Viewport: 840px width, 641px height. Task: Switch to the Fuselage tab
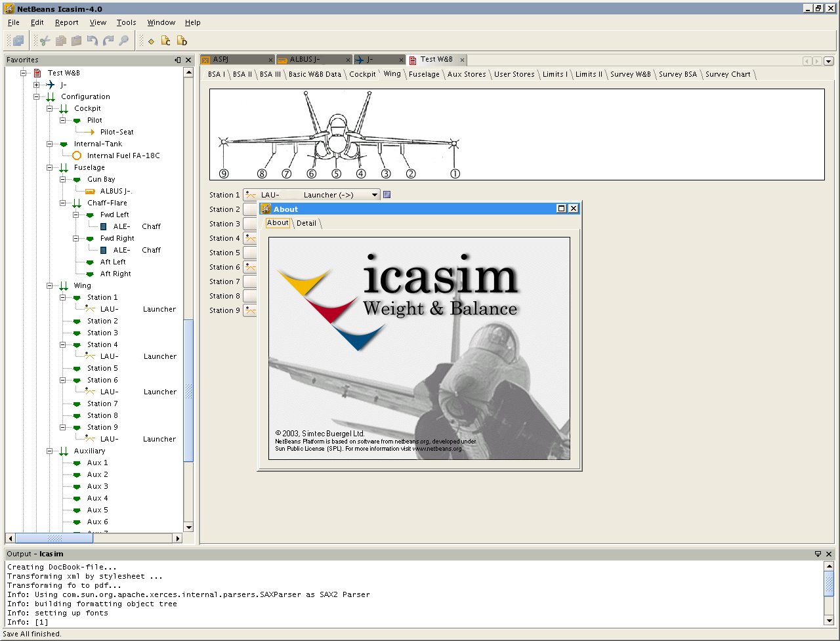point(424,74)
